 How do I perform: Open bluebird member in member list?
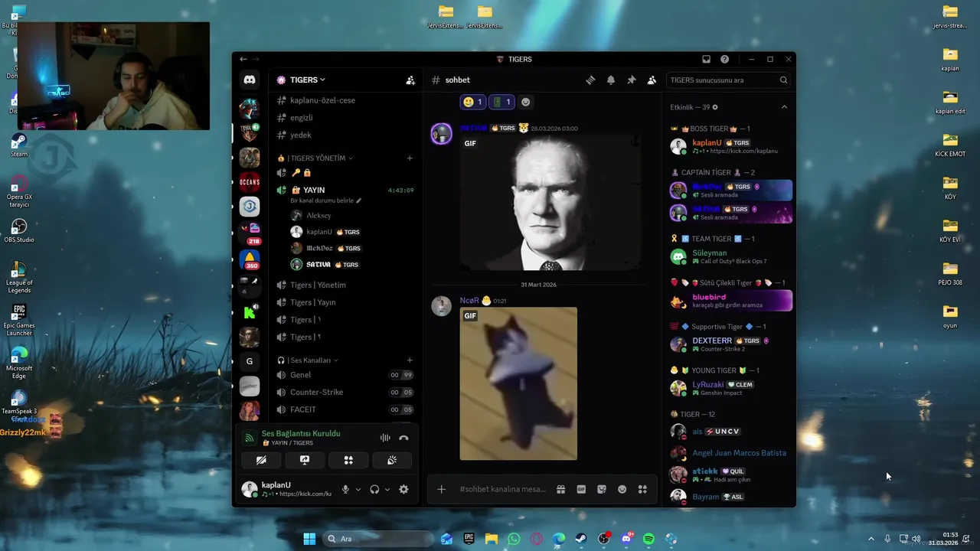pyautogui.click(x=730, y=300)
